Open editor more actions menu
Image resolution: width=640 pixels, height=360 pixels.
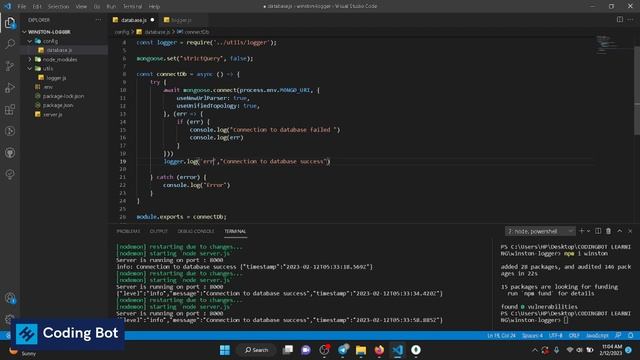pos(631,20)
